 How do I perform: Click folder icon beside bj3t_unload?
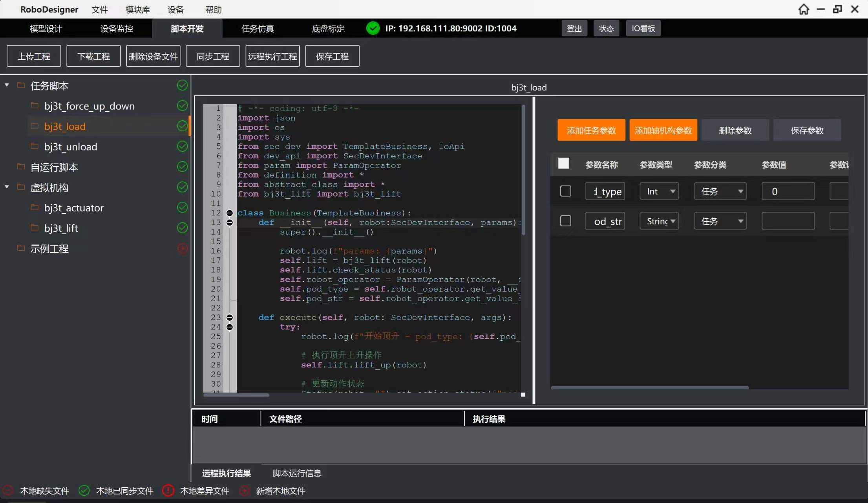35,146
